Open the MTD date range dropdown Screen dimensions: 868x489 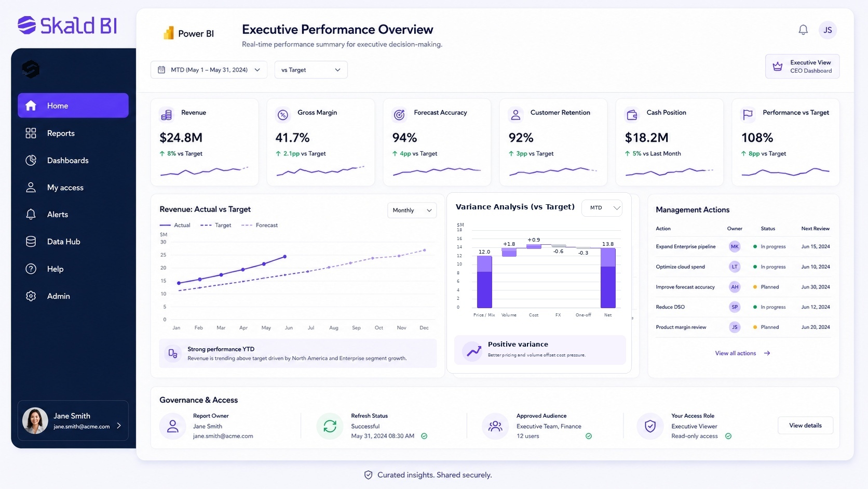point(209,70)
